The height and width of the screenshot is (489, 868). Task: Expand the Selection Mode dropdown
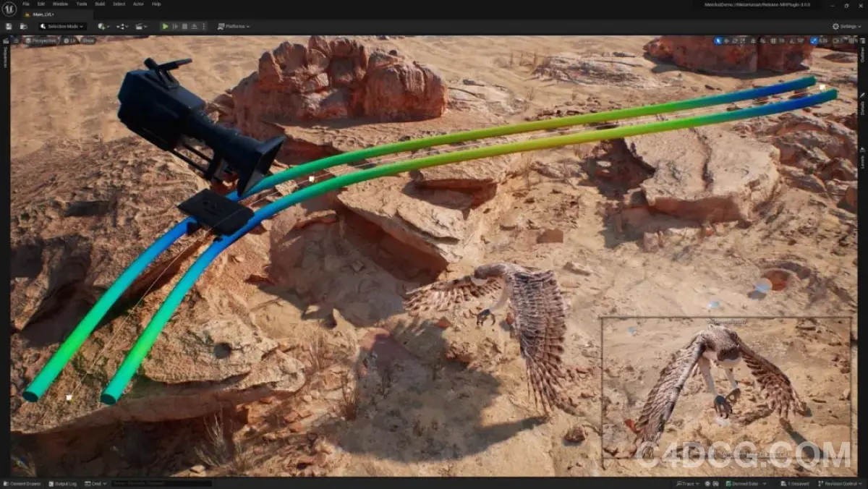coord(62,26)
